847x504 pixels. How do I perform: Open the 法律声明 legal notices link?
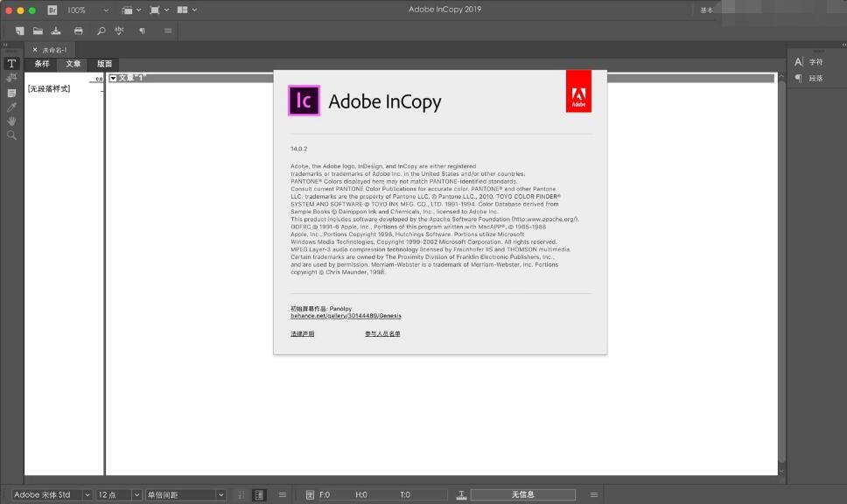(x=302, y=334)
